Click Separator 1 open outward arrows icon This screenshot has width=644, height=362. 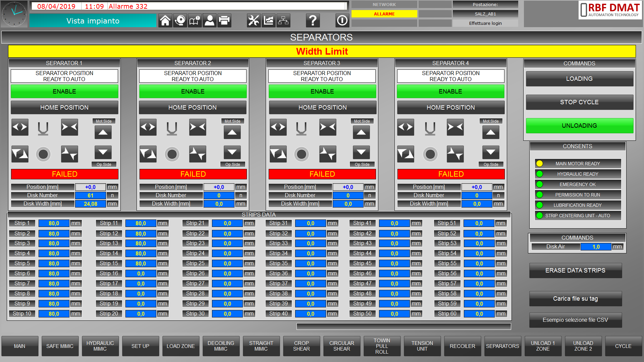pyautogui.click(x=20, y=127)
